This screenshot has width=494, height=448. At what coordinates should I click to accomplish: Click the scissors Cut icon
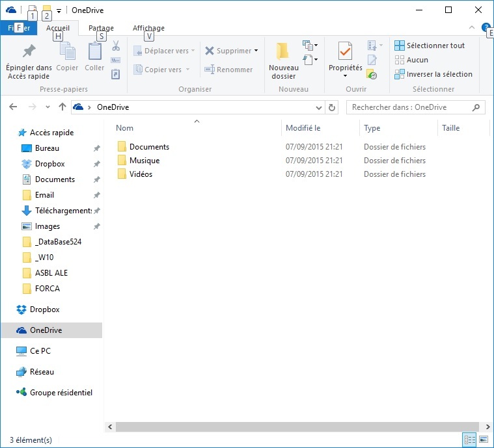pos(116,46)
